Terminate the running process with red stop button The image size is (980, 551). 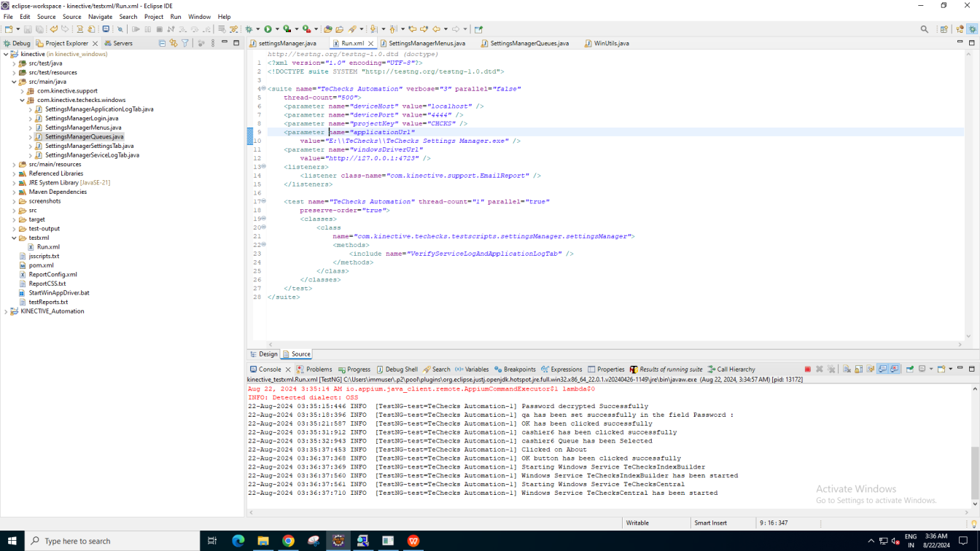tap(807, 370)
